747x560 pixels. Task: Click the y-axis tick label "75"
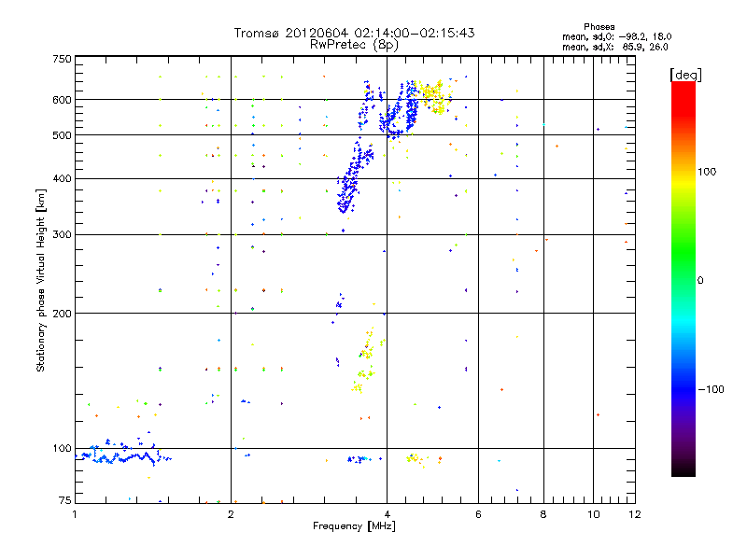point(64,500)
